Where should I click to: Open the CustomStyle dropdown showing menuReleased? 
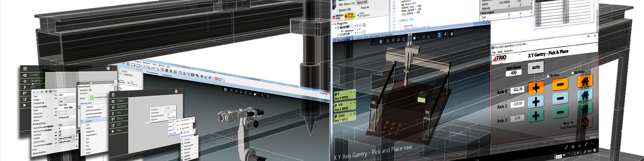tap(67, 138)
